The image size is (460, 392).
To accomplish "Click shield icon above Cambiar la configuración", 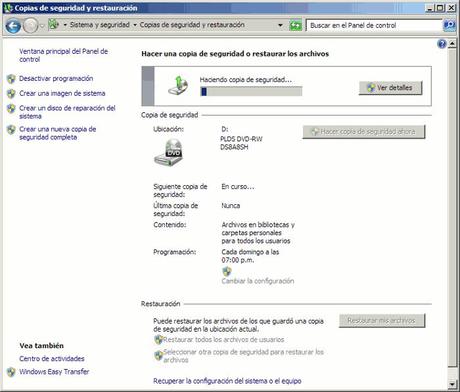I will click(x=227, y=271).
